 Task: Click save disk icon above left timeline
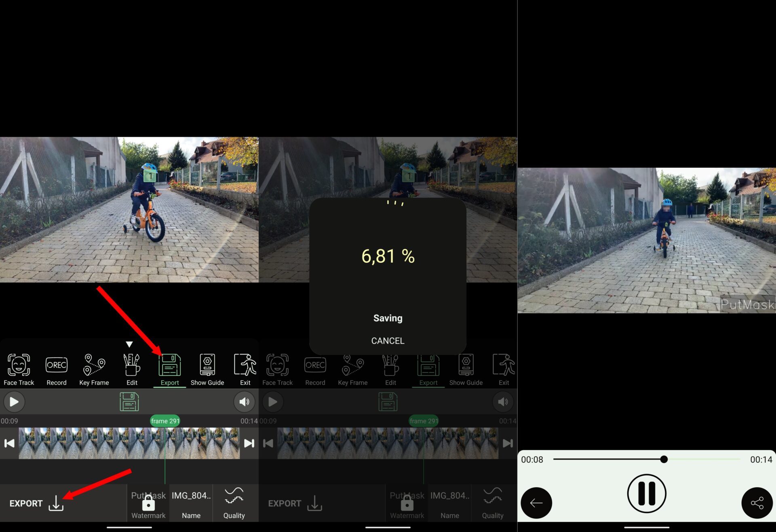129,402
